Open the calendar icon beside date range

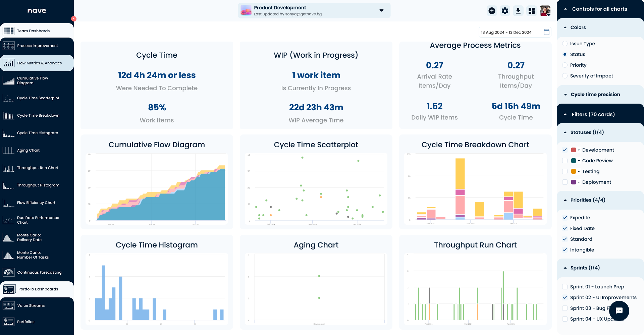click(546, 32)
